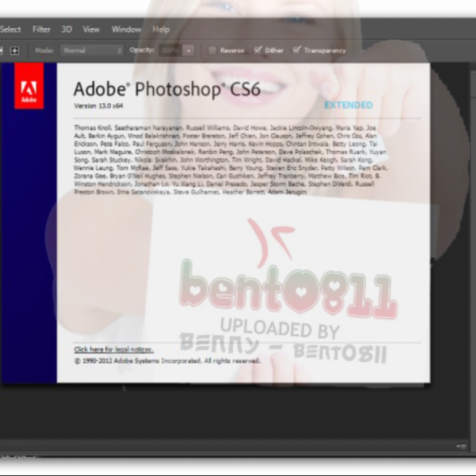Click the 'Version 13.0 x64' text
This screenshot has height=476, width=476.
coord(98,106)
